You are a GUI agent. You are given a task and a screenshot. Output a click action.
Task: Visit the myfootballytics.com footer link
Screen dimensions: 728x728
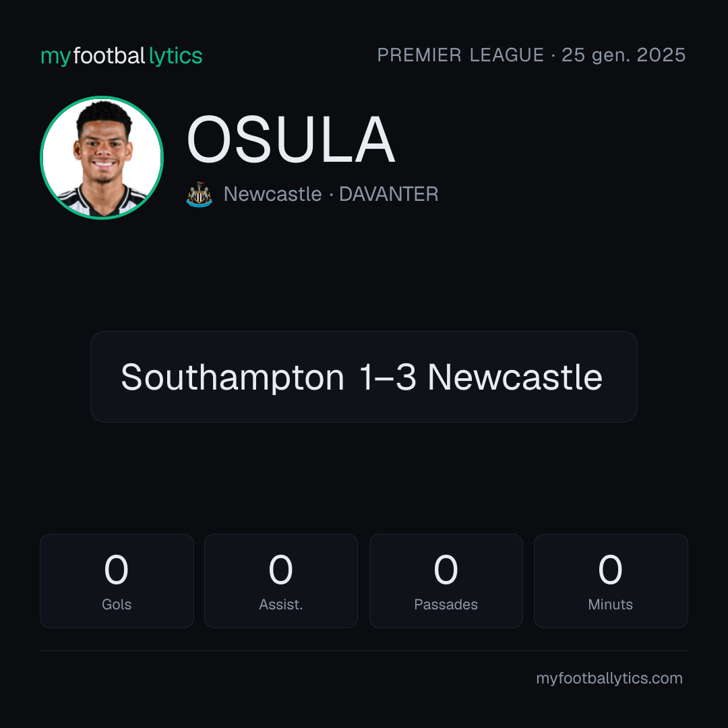[x=609, y=678]
